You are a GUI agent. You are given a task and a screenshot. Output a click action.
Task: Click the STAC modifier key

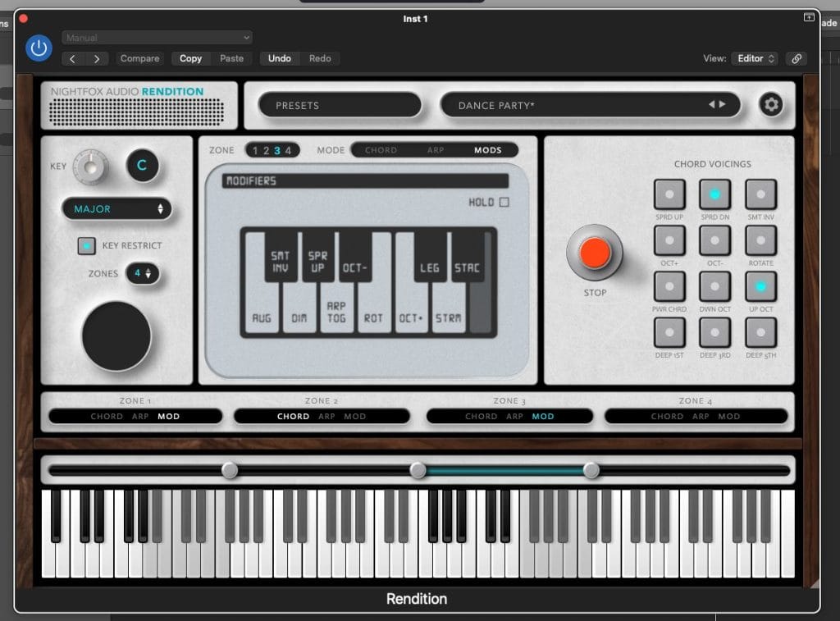point(467,256)
